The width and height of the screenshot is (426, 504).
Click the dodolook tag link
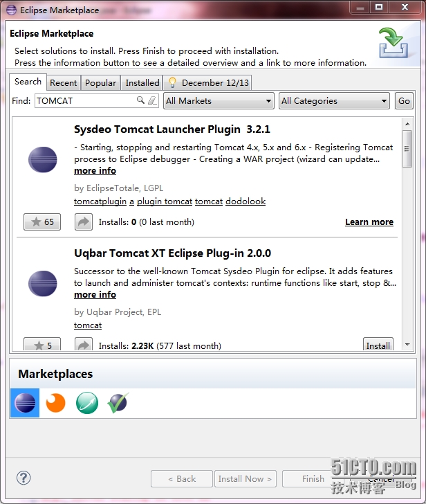click(x=246, y=201)
